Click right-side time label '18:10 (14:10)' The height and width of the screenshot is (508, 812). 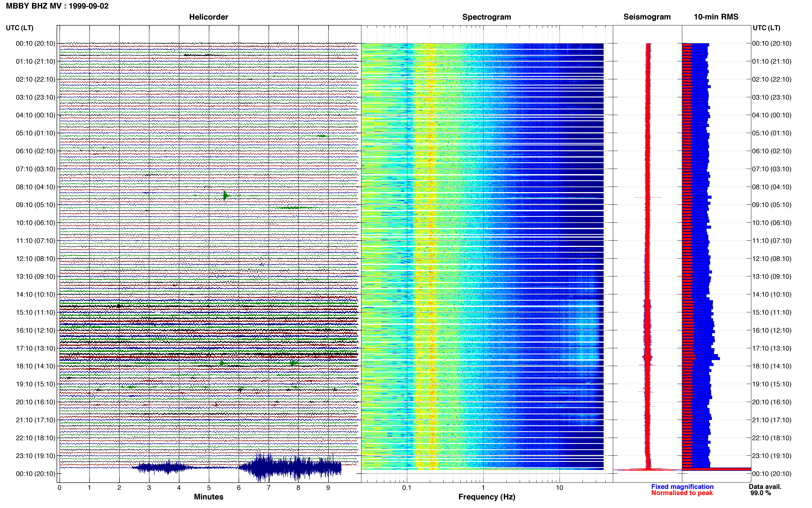pos(772,366)
